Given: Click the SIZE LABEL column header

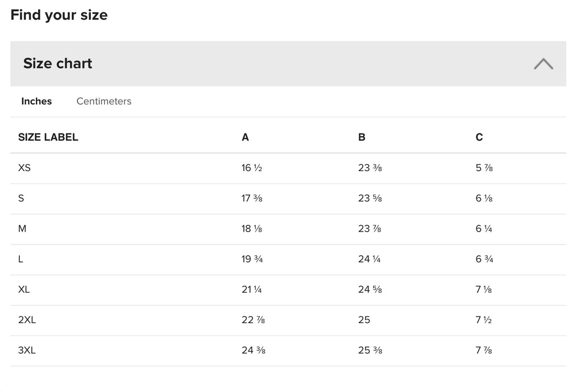Looking at the screenshot, I should pyautogui.click(x=48, y=137).
